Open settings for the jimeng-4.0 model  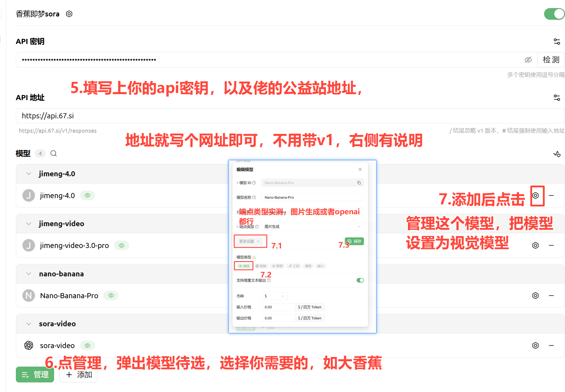535,195
